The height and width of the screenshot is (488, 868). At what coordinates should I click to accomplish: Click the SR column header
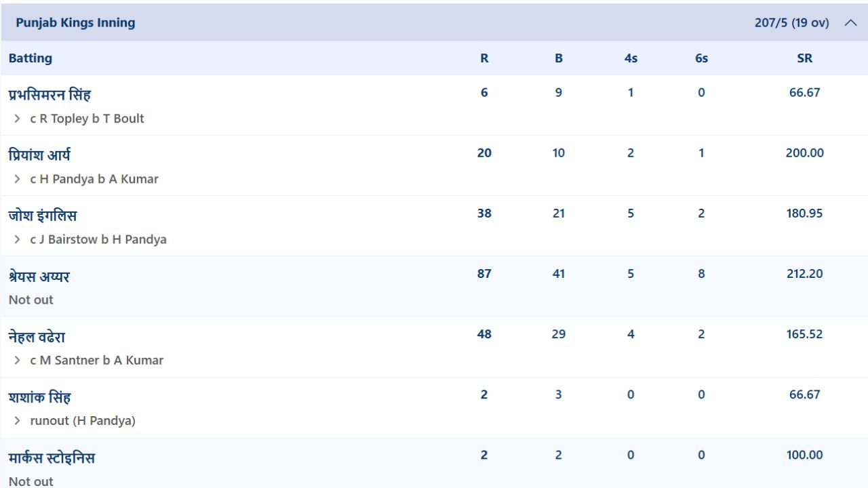tap(805, 58)
